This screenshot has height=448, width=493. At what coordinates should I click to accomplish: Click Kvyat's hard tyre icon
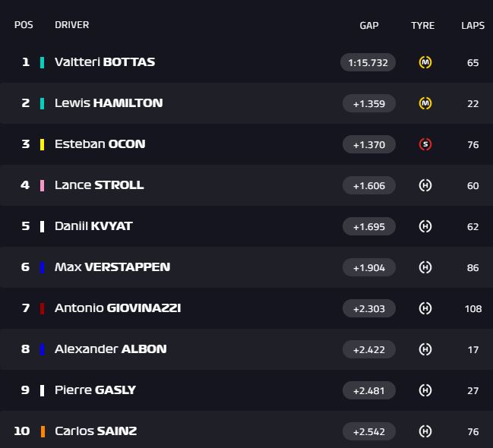click(425, 226)
